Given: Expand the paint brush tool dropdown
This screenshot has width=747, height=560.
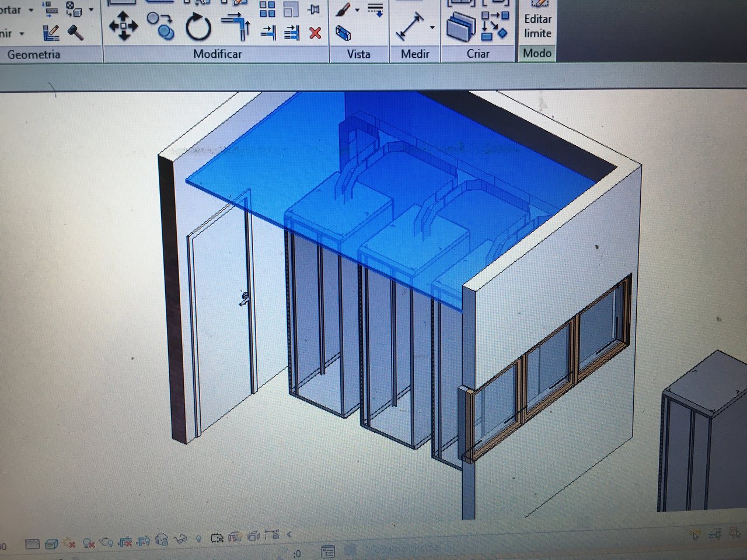Looking at the screenshot, I should 357,10.
